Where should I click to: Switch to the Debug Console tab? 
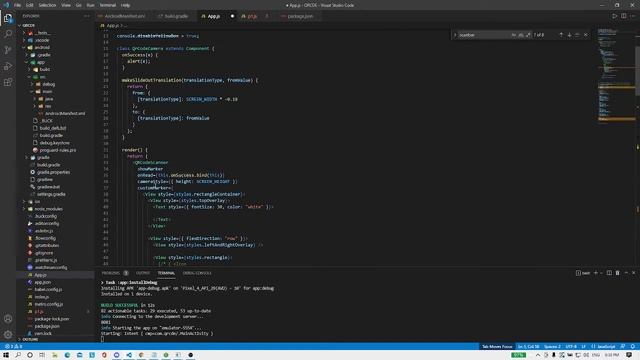(x=197, y=273)
